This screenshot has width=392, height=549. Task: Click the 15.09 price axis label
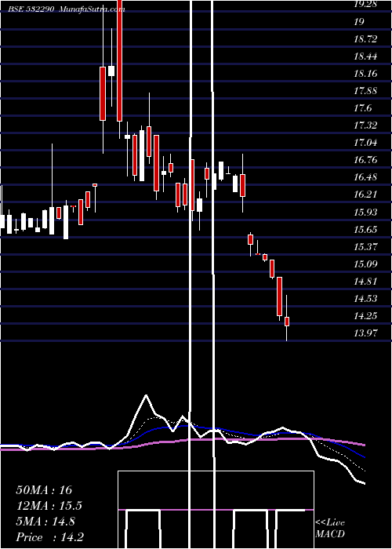tap(365, 264)
